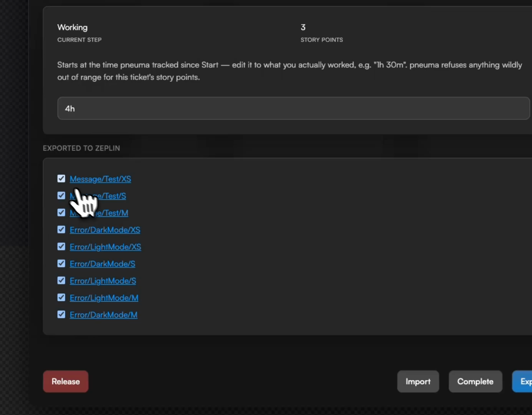The image size is (532, 415).
Task: Click the blue Export button
Action: (x=522, y=382)
